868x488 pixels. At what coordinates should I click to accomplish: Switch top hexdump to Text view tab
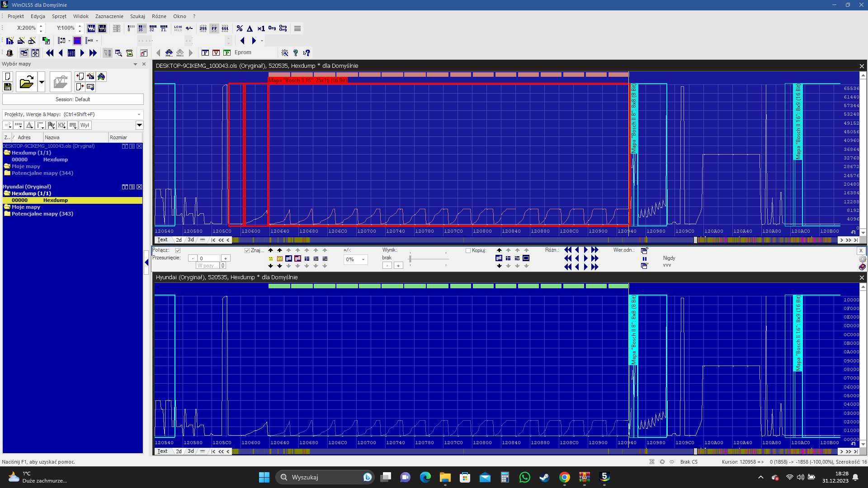pos(162,240)
